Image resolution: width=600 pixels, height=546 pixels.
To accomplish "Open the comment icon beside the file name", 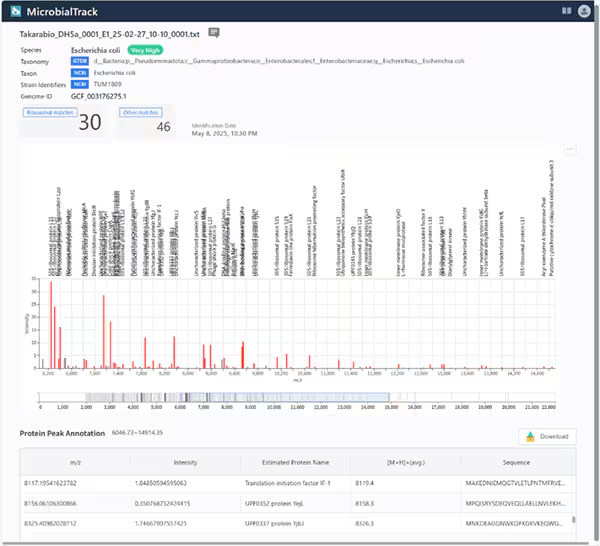I will [x=214, y=33].
